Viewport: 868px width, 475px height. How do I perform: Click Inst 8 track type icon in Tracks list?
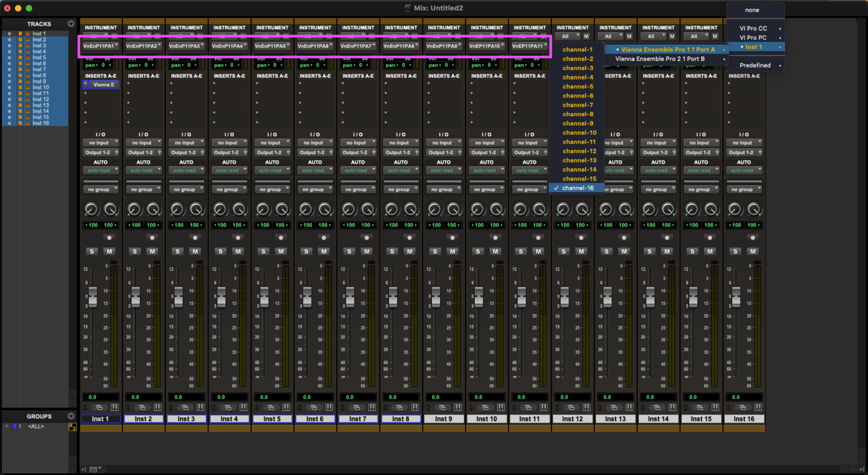27,75
